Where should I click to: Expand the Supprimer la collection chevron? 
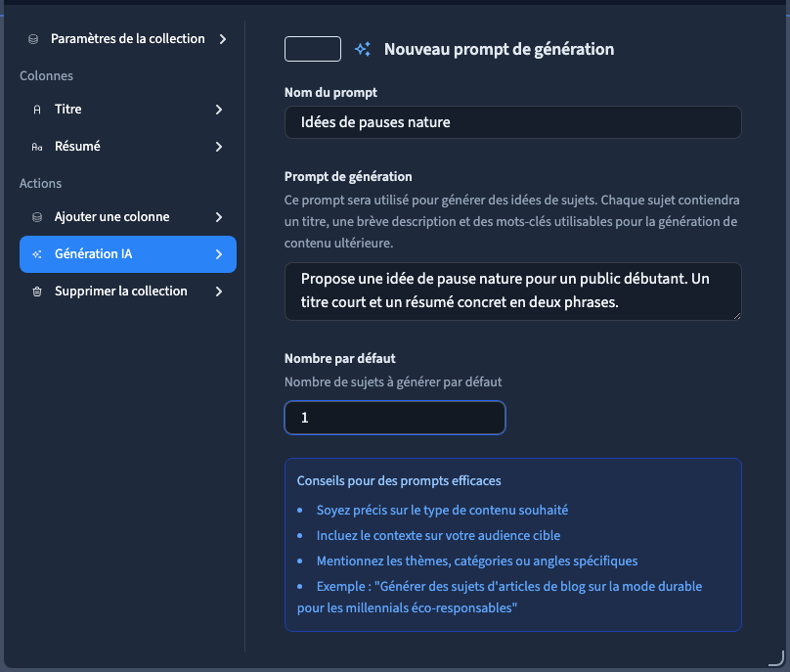pyautogui.click(x=219, y=291)
